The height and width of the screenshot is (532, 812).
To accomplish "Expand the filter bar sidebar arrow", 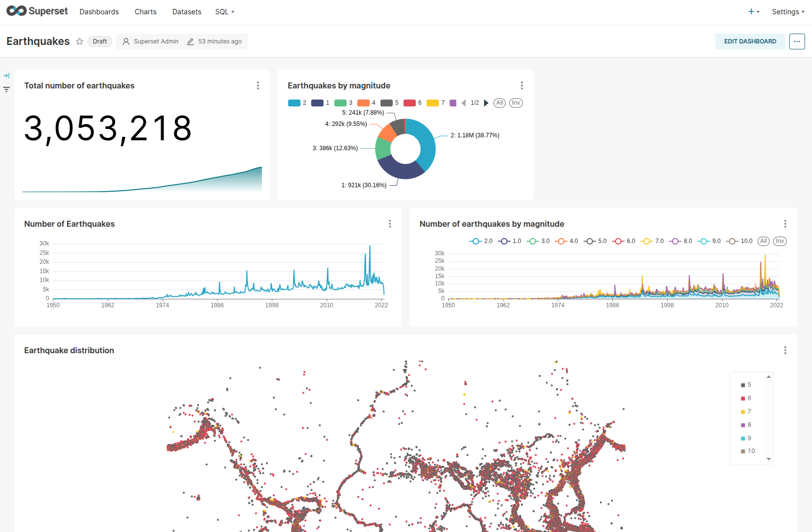I will pyautogui.click(x=6, y=76).
